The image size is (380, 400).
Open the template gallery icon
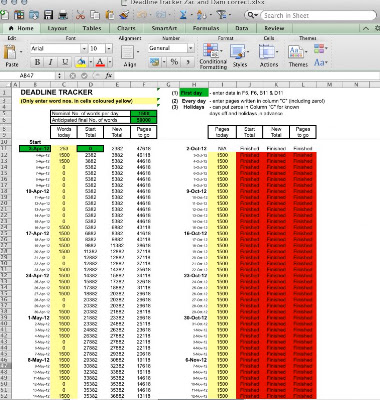19,15
